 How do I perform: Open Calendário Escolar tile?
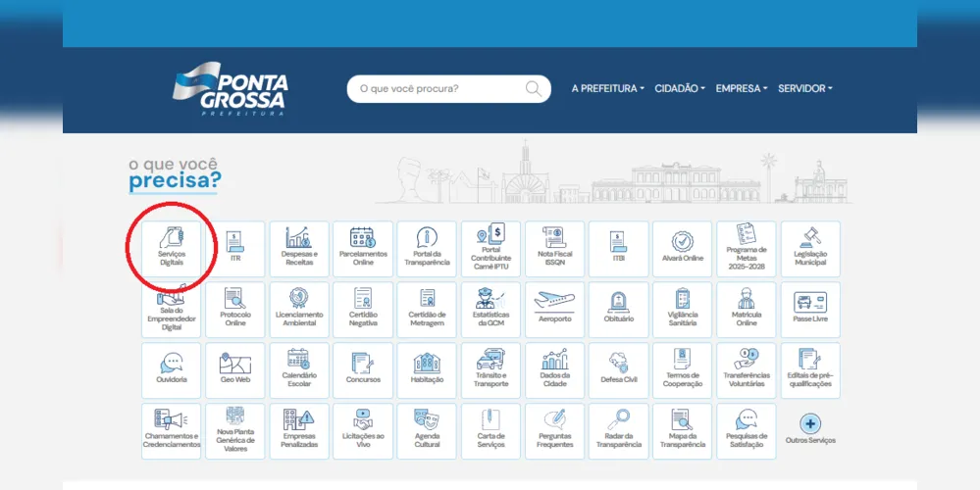[x=299, y=370]
